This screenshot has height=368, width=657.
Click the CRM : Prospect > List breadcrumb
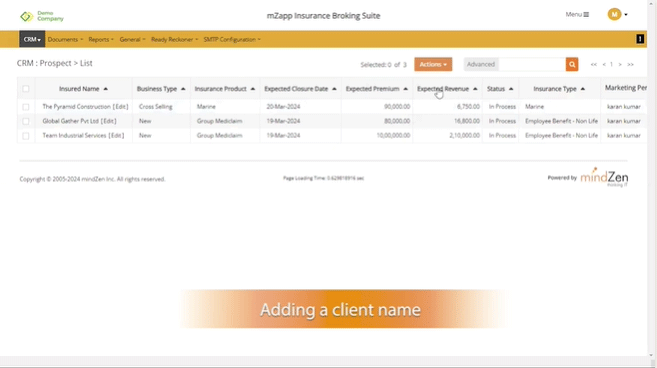click(54, 63)
